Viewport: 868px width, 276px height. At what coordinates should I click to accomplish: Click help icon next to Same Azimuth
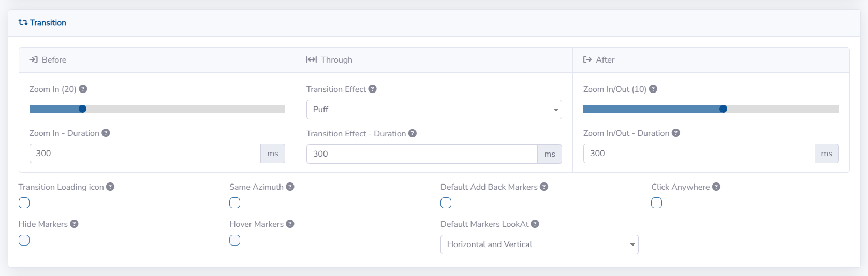(x=290, y=187)
